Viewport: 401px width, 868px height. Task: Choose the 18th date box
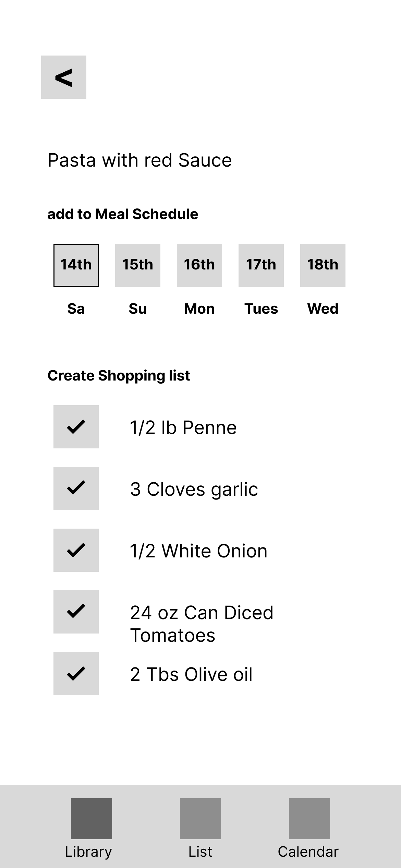[x=323, y=265]
